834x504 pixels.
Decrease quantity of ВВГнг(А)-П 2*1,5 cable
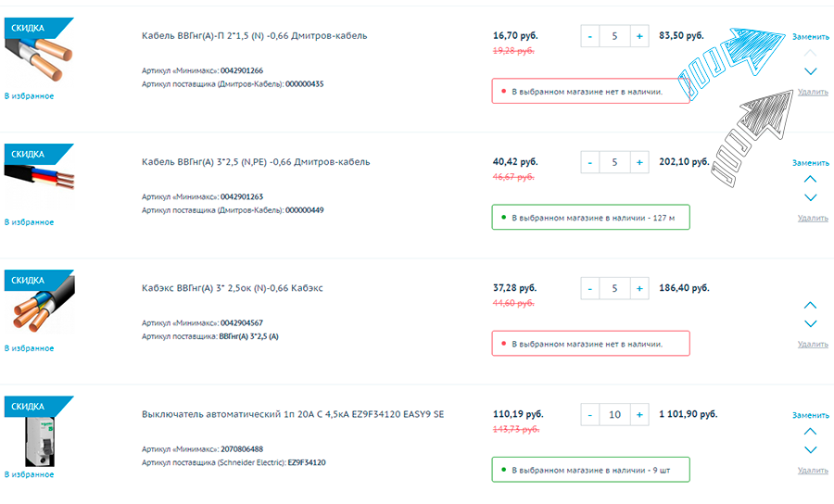point(590,36)
